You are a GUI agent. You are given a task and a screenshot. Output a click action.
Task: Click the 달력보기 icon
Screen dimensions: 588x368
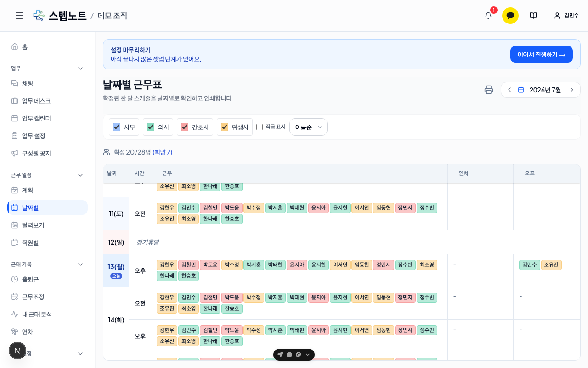[15, 225]
